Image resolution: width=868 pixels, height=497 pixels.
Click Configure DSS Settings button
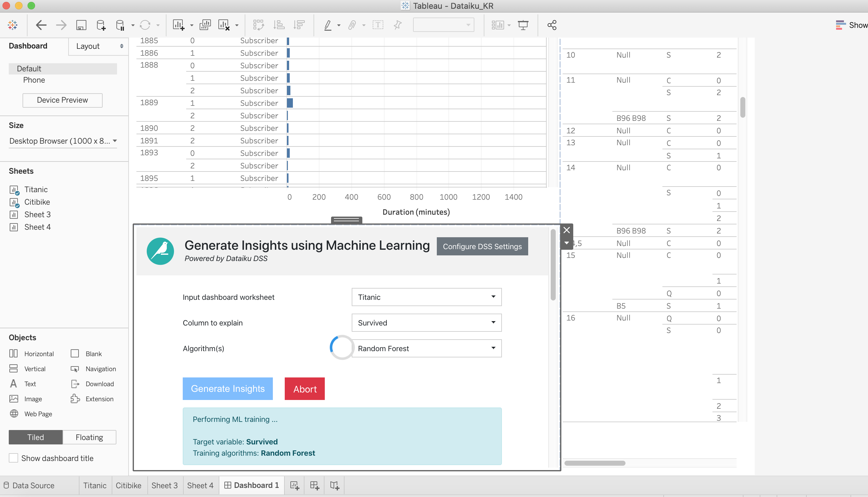click(x=482, y=246)
